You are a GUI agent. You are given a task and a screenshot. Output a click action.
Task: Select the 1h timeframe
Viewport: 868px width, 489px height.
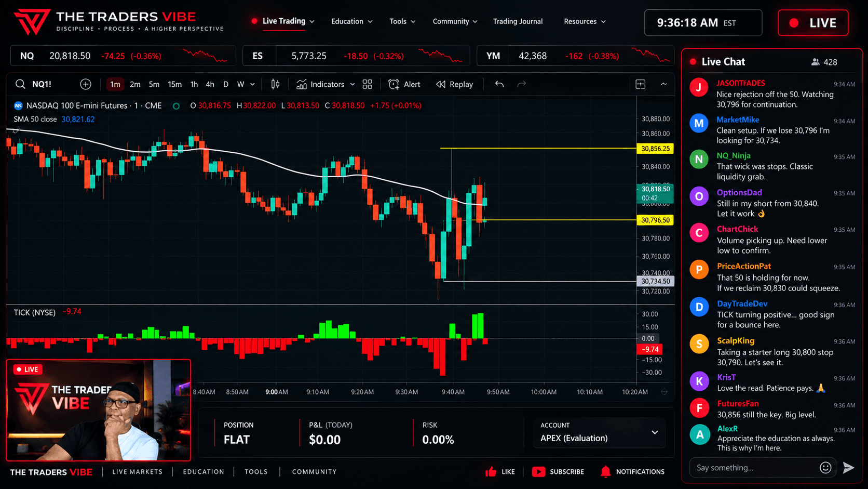[194, 84]
